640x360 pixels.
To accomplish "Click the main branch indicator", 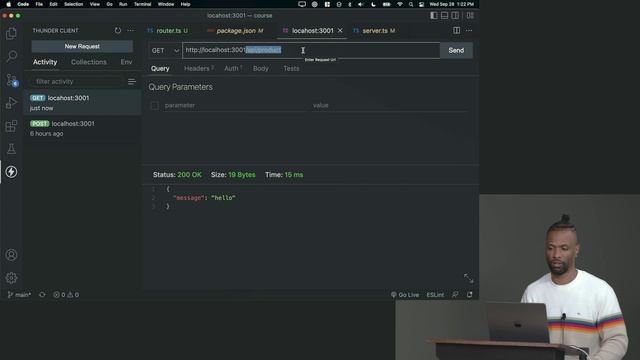I will [19, 295].
